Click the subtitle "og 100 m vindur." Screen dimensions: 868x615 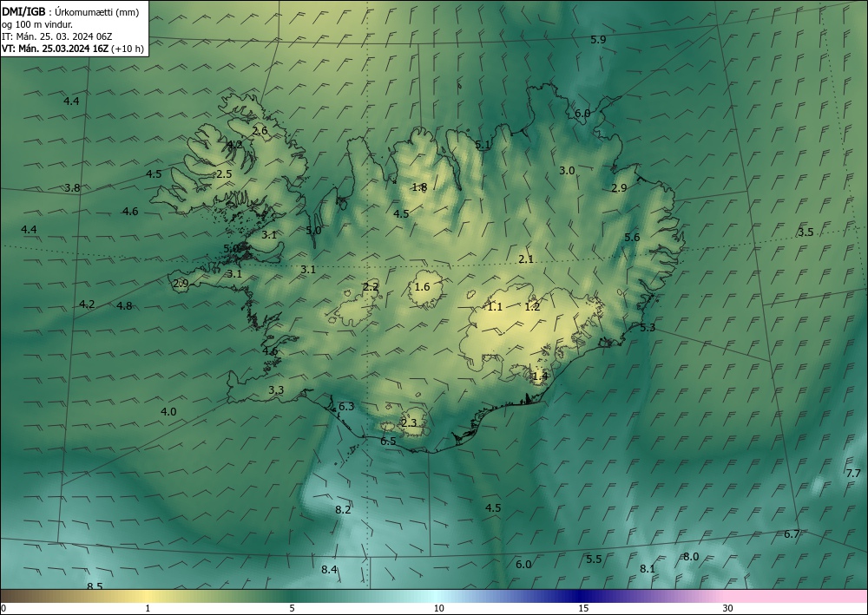[37, 24]
